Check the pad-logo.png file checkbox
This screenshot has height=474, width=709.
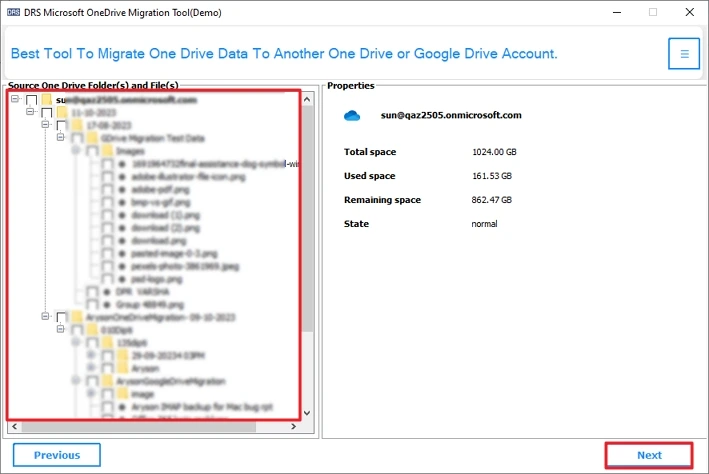pyautogui.click(x=107, y=279)
